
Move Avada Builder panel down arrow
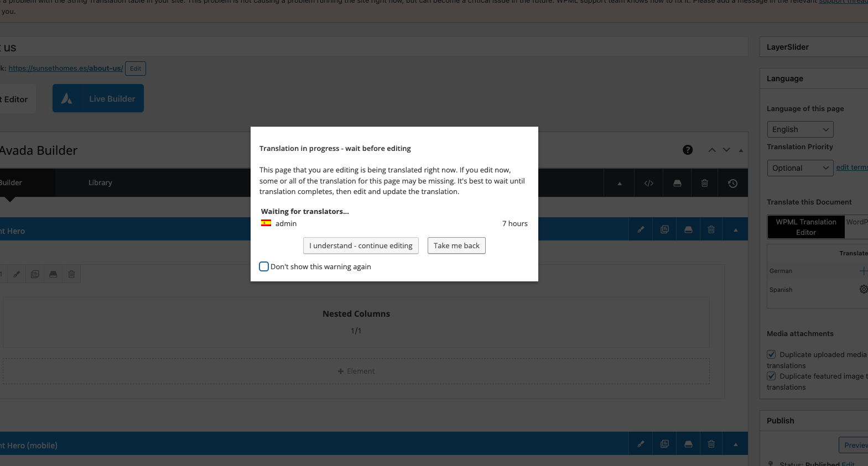(726, 150)
